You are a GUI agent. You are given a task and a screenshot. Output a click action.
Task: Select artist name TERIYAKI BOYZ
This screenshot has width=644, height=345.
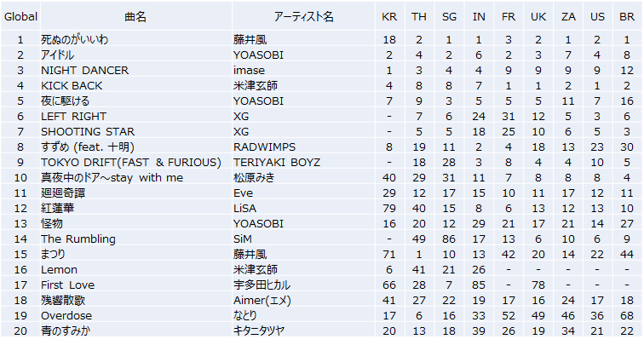(276, 163)
